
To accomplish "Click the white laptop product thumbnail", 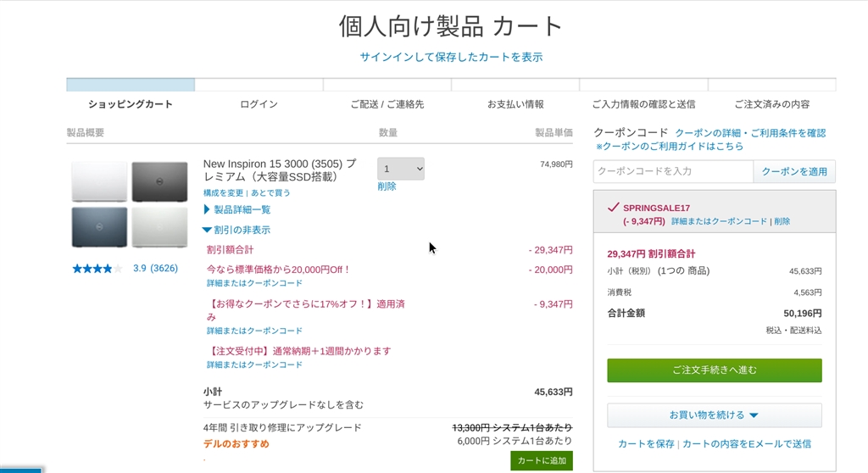I will point(99,181).
